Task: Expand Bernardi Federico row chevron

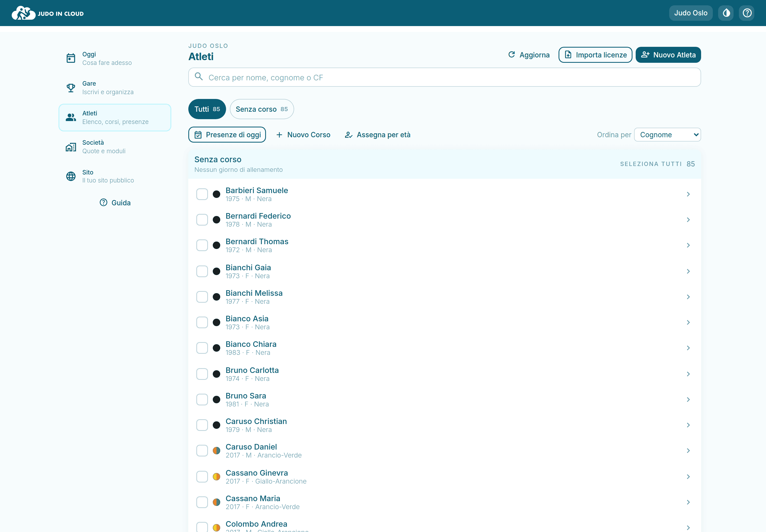Action: click(x=688, y=220)
